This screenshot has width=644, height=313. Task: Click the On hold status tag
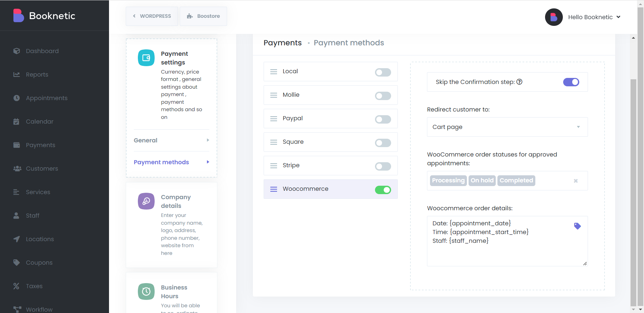(x=482, y=180)
